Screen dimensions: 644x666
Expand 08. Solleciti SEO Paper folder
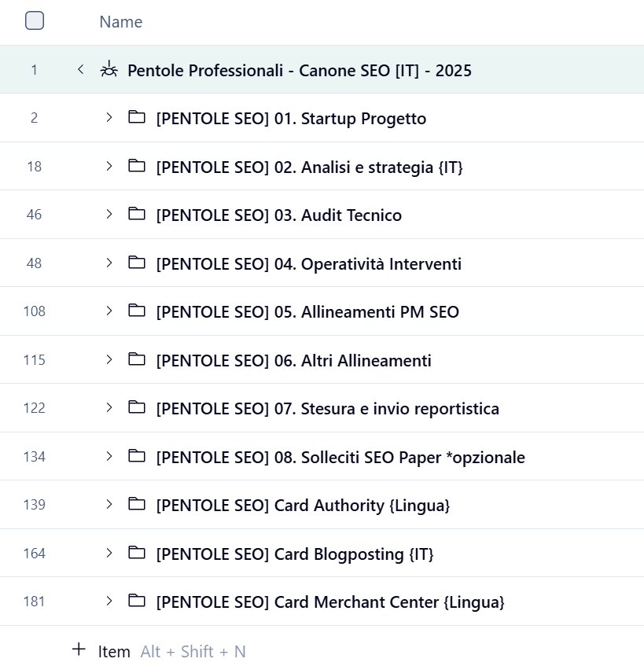click(x=109, y=457)
